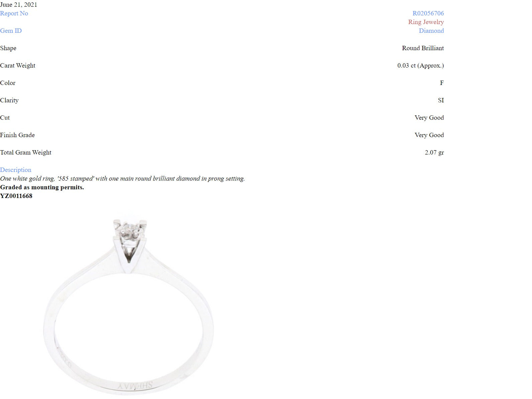
Task: Click the Report No link
Action: pos(14,13)
